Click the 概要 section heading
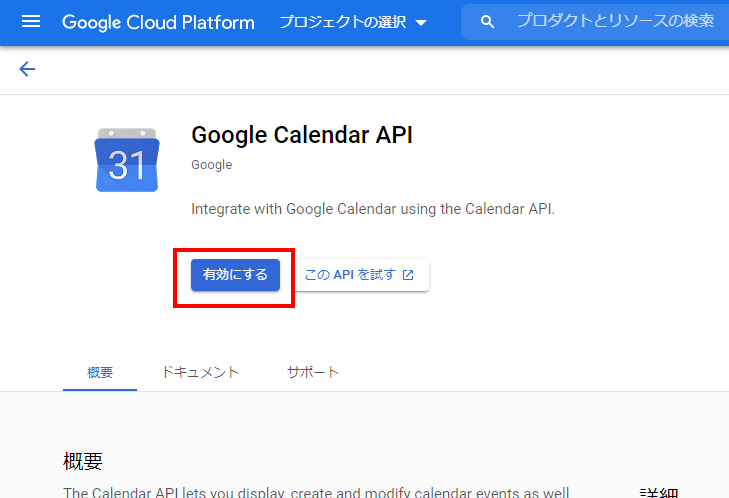 click(x=83, y=461)
